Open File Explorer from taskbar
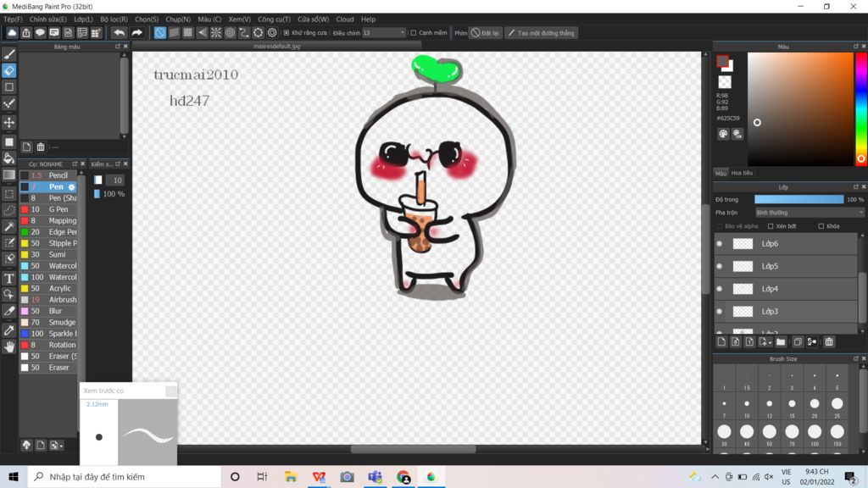 coord(291,476)
